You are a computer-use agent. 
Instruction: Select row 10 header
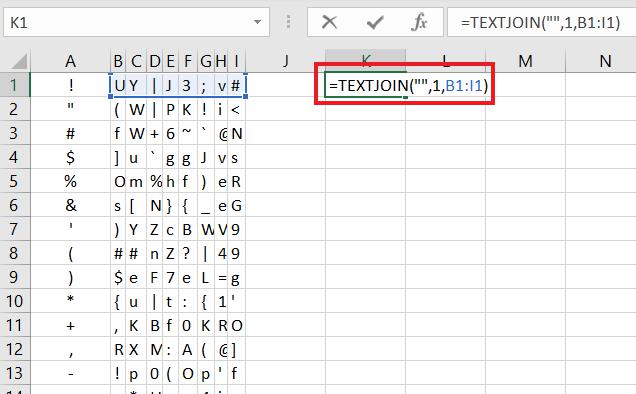(15, 301)
